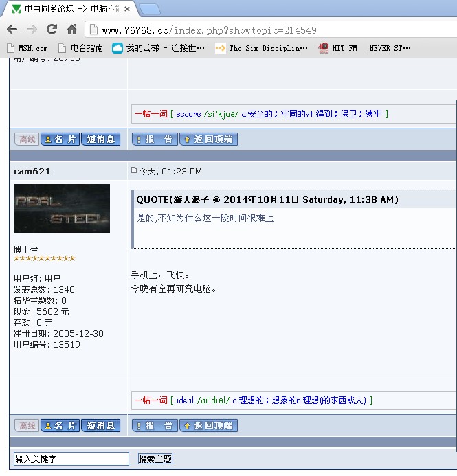Reload the current forum page
This screenshot has height=476, width=457.
pyautogui.click(x=52, y=30)
